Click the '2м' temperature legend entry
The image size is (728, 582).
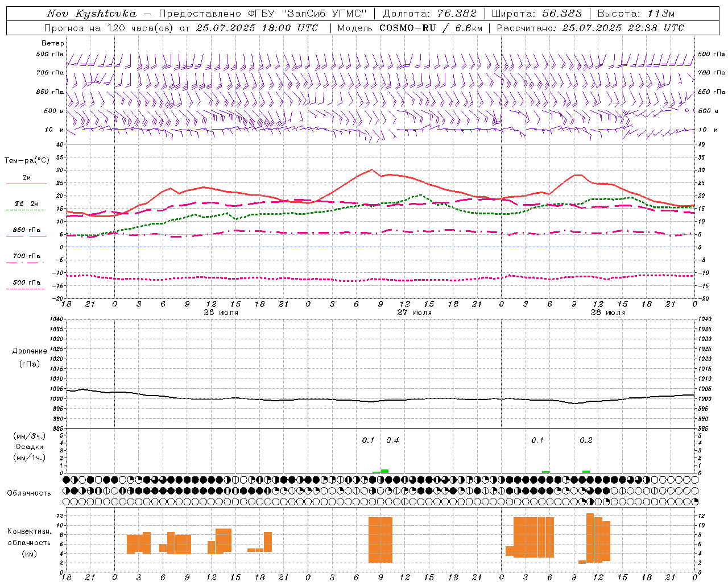tap(27, 177)
